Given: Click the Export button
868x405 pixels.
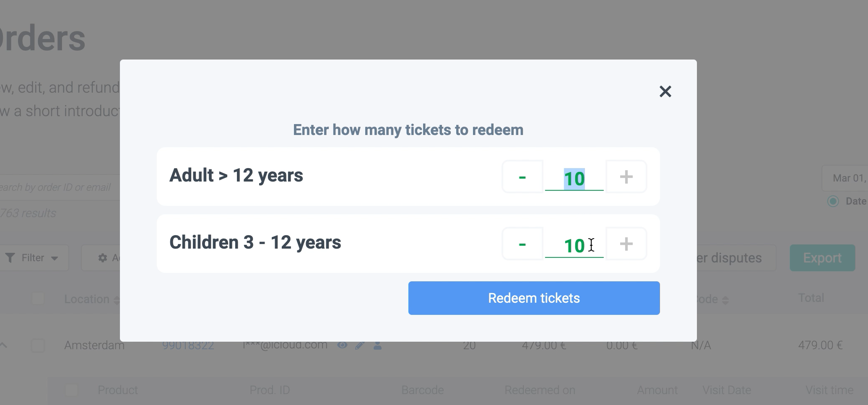Looking at the screenshot, I should point(822,258).
